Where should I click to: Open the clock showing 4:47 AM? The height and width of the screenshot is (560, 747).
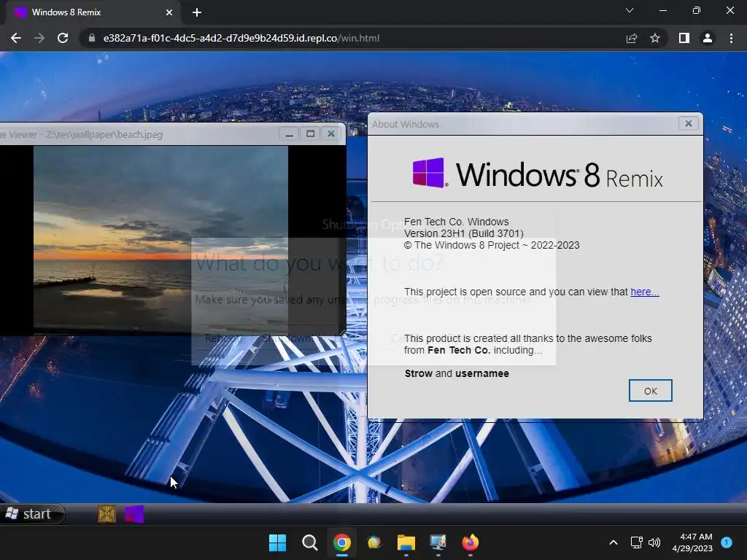point(692,542)
